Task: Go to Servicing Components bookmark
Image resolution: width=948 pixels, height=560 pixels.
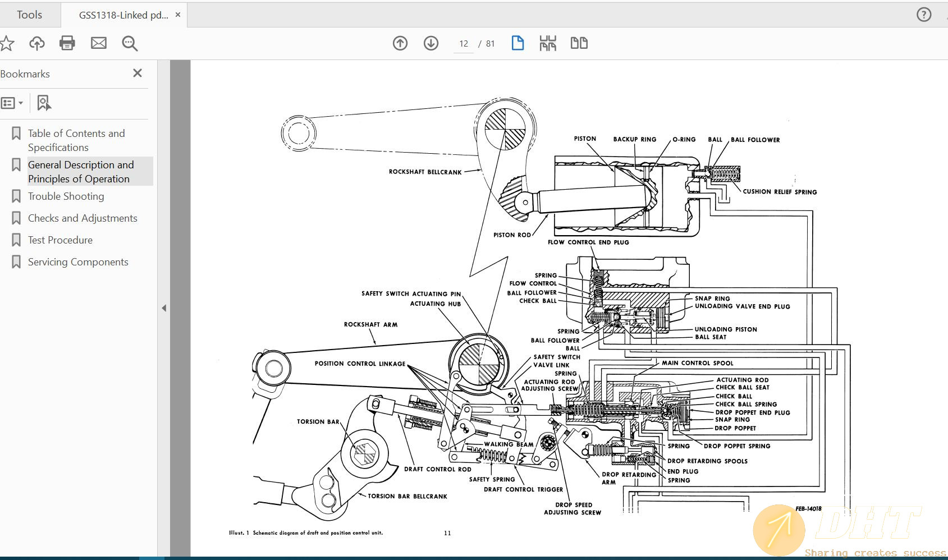Action: point(78,262)
